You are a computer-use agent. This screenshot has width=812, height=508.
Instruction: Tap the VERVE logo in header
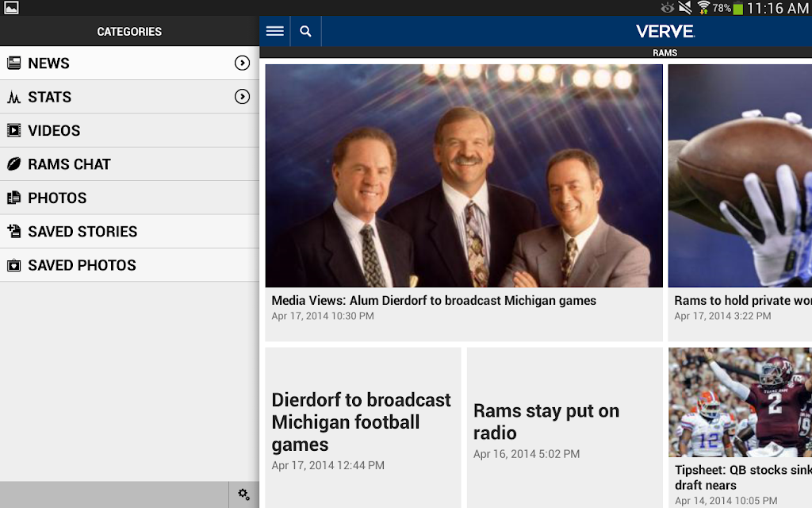coord(665,32)
